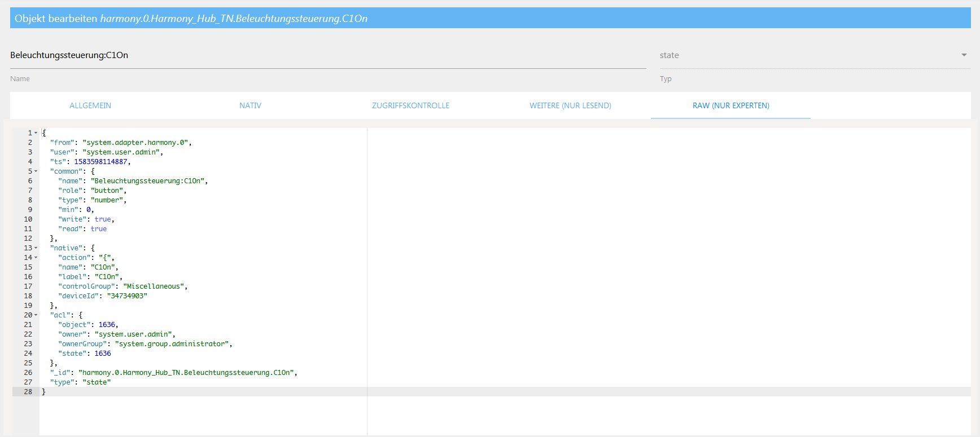Click the native "name" value on line 15
The image size is (980, 437).
click(x=103, y=267)
